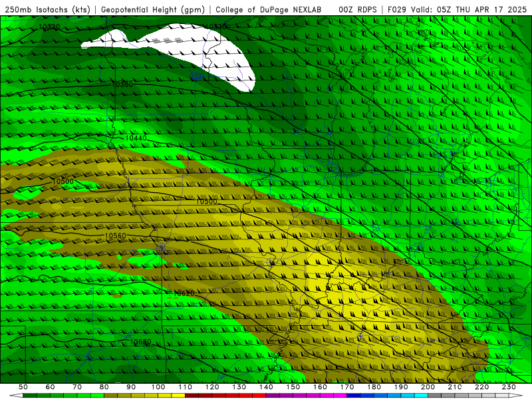Click the 140 value on the colorbar scale

(x=266, y=387)
